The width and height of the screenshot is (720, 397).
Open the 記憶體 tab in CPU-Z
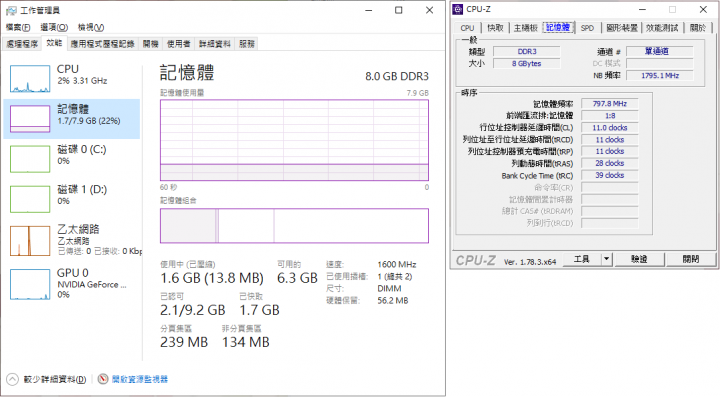558,28
